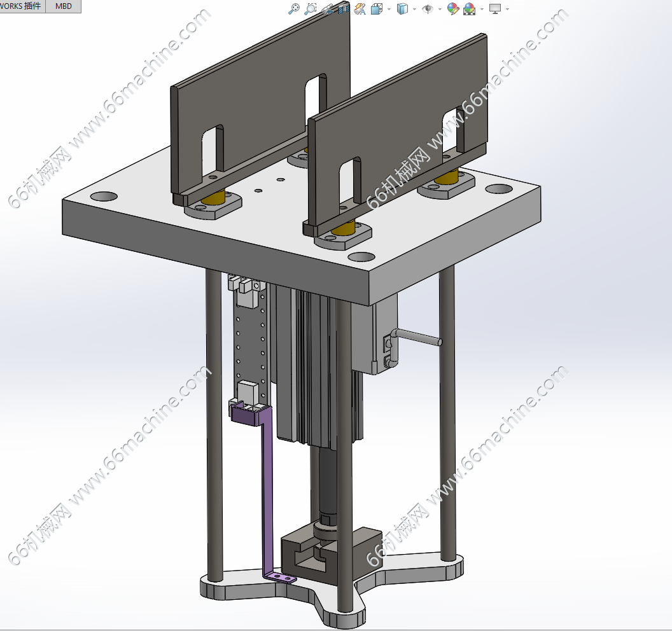Expand the View Orientation dropdown arrow
This screenshot has width=672, height=631.
coord(389,9)
